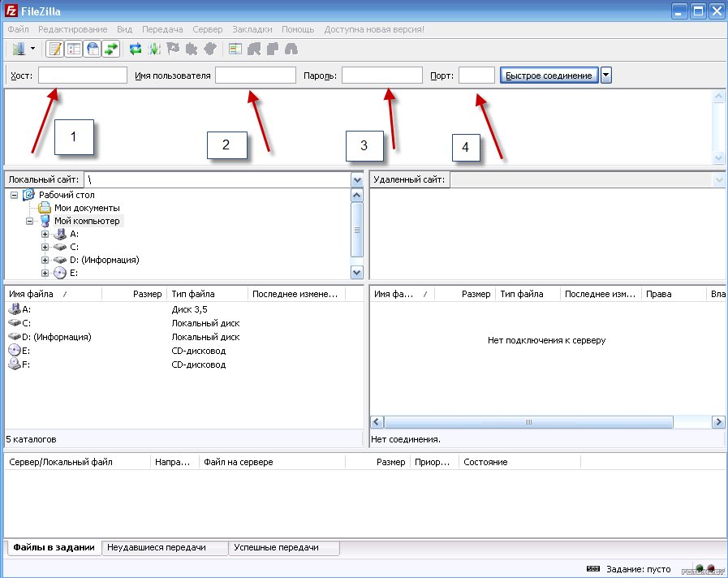This screenshot has width=728, height=578.
Task: Select the Диск 3,5 file type cell
Action: [x=189, y=309]
